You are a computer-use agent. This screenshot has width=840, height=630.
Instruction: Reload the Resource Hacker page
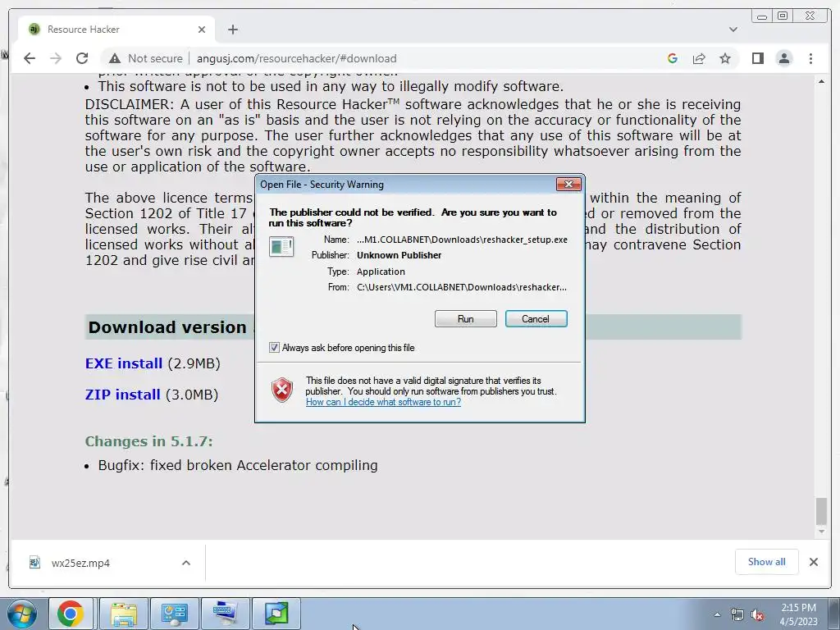[x=82, y=58]
